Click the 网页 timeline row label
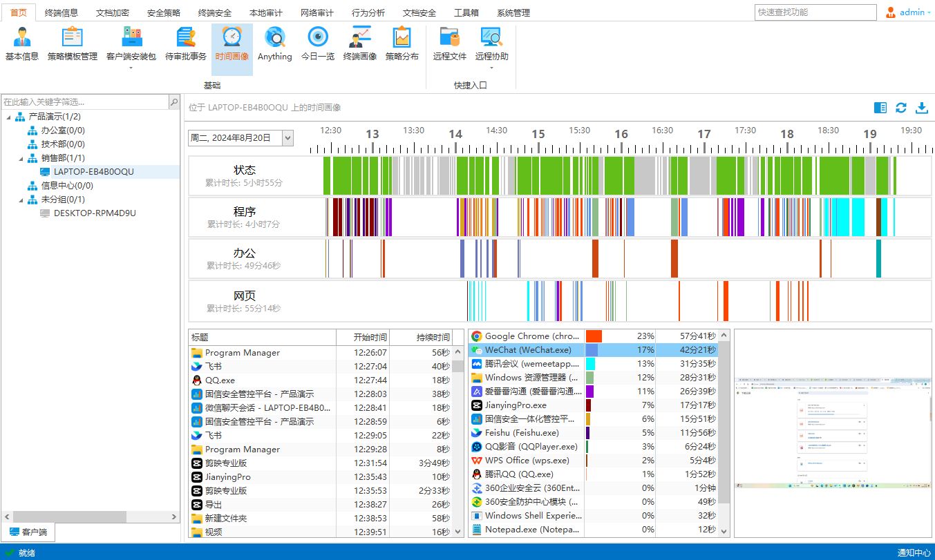The image size is (935, 560). tap(244, 296)
